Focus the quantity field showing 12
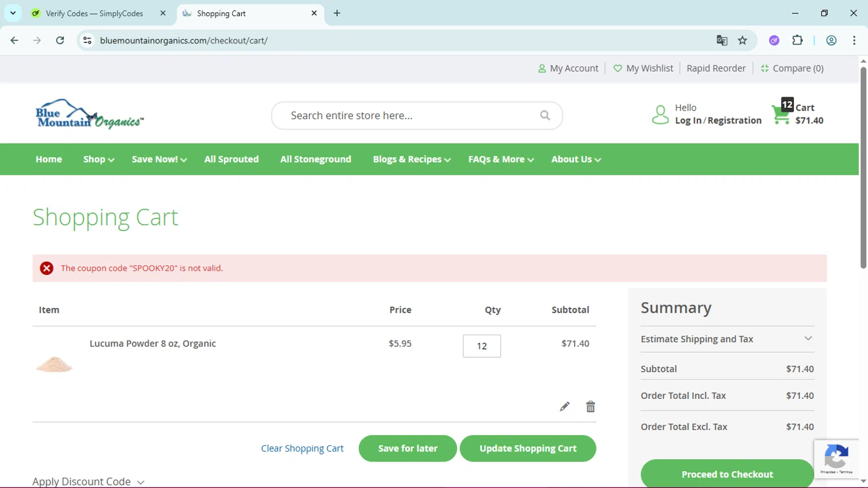This screenshot has height=488, width=868. coord(481,346)
